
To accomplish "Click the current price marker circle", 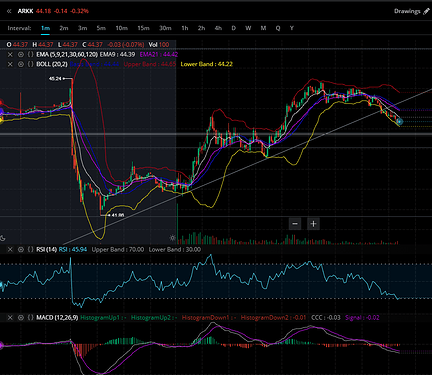I will (400, 122).
